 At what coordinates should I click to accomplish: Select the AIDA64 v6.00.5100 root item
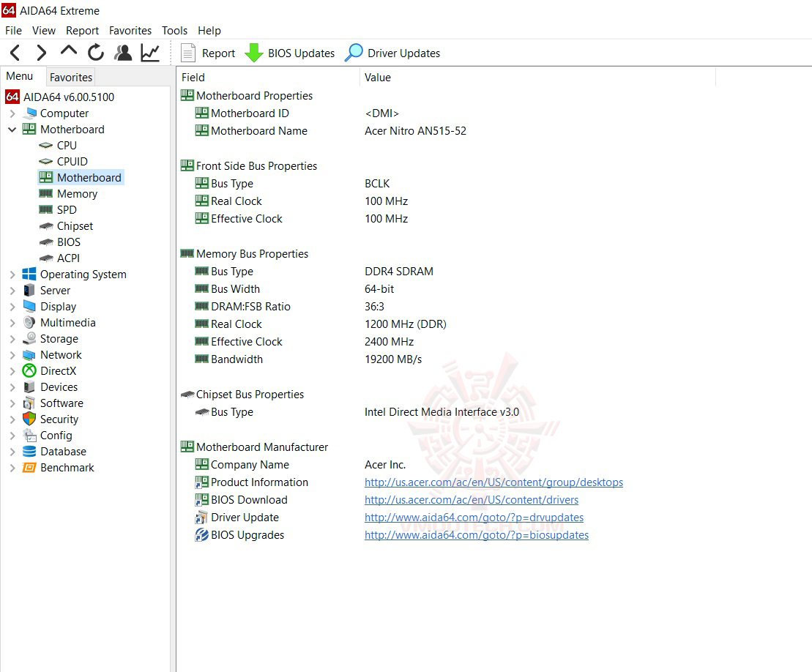point(69,97)
